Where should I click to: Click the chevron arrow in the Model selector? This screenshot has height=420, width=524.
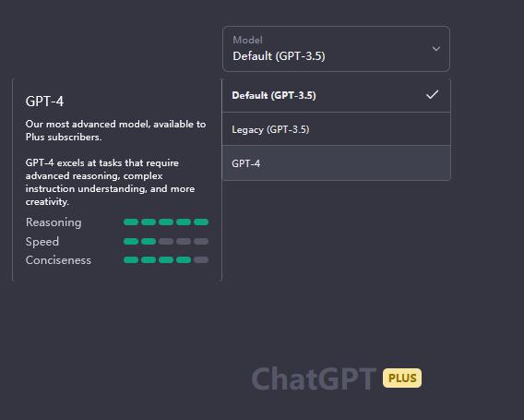[x=435, y=49]
